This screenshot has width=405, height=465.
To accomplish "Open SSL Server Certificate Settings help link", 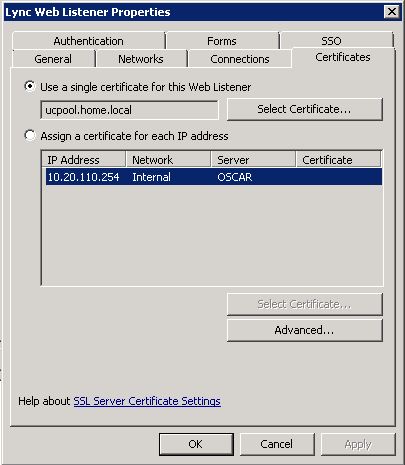I will coord(147,401).
